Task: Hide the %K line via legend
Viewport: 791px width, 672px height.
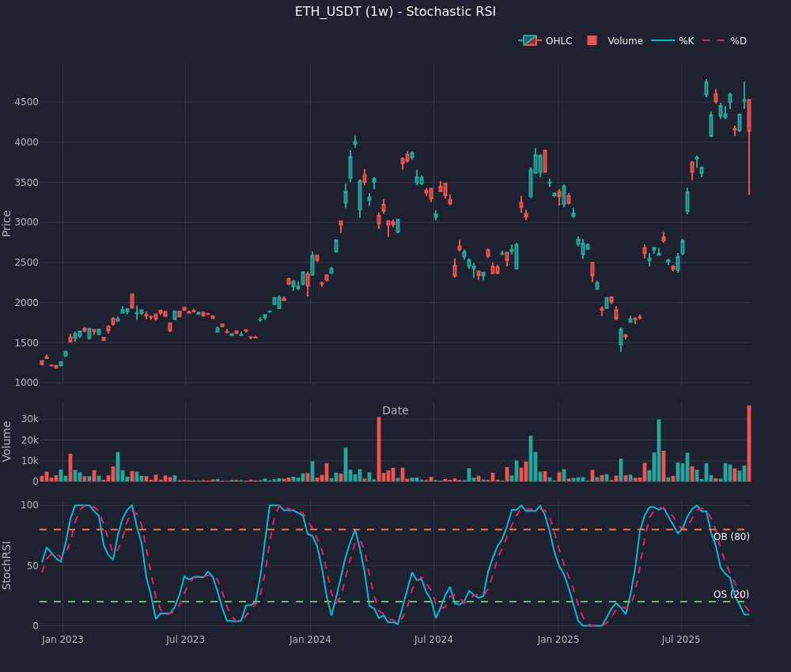Action: (x=672, y=41)
